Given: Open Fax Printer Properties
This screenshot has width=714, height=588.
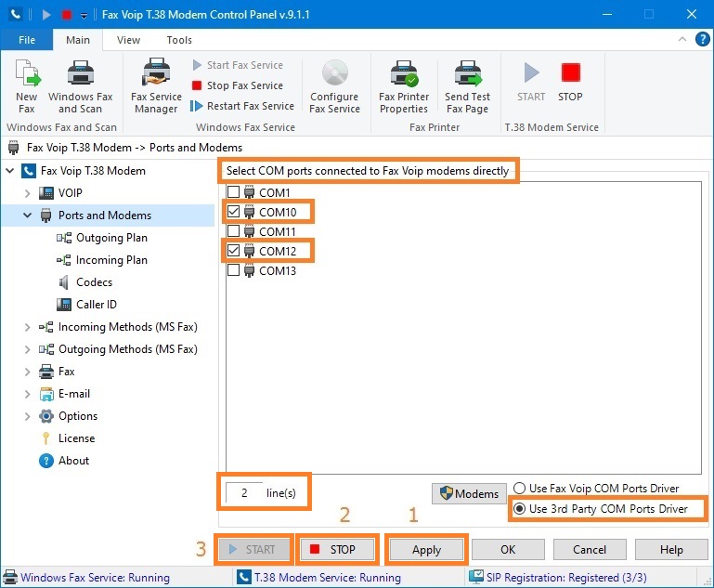Looking at the screenshot, I should click(404, 86).
